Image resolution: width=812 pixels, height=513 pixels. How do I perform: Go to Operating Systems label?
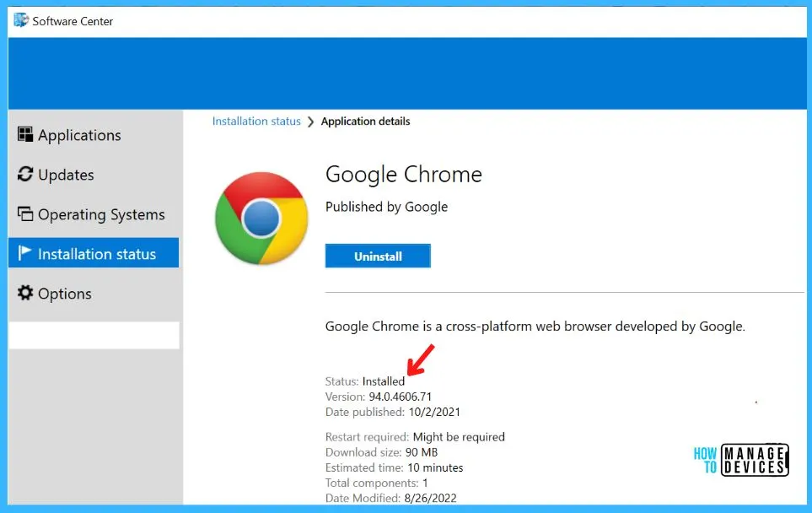tap(101, 214)
